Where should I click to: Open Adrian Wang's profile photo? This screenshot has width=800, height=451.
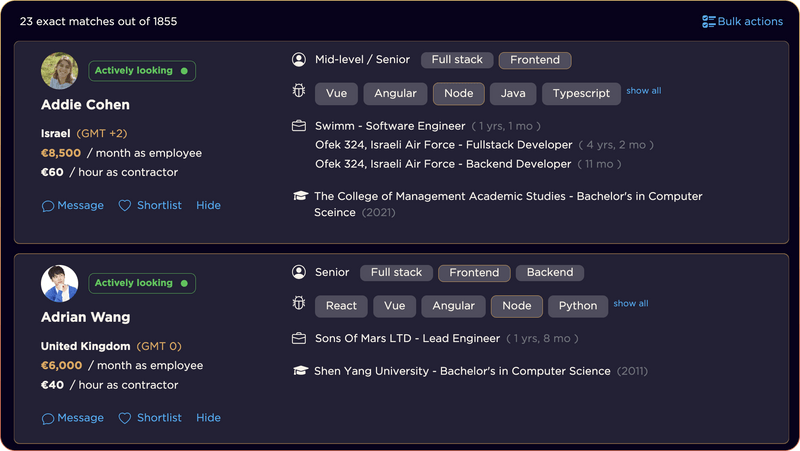point(59,284)
